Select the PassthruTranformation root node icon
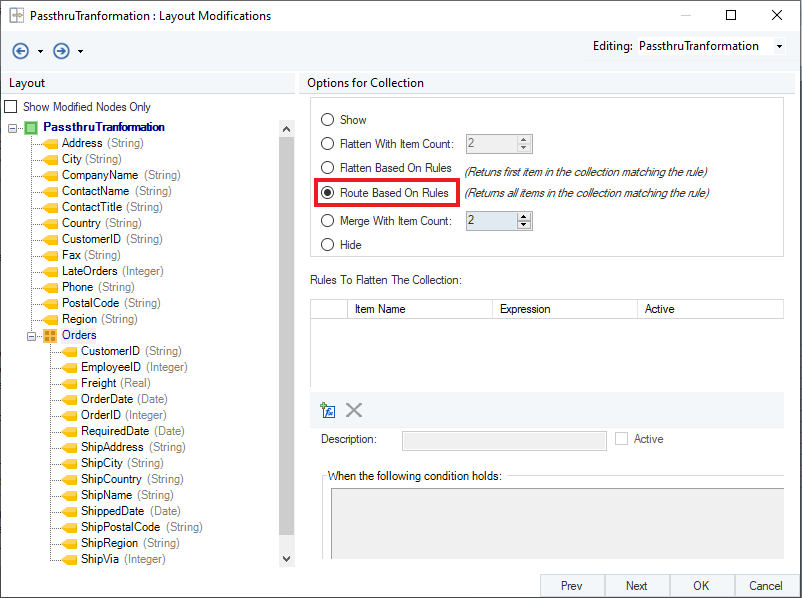 (x=31, y=127)
